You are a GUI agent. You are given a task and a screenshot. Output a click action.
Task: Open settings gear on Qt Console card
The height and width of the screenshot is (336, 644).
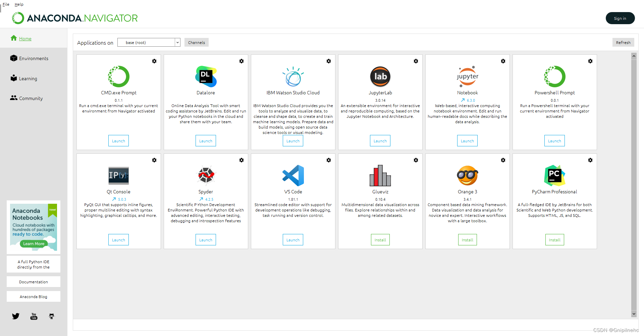tap(154, 160)
